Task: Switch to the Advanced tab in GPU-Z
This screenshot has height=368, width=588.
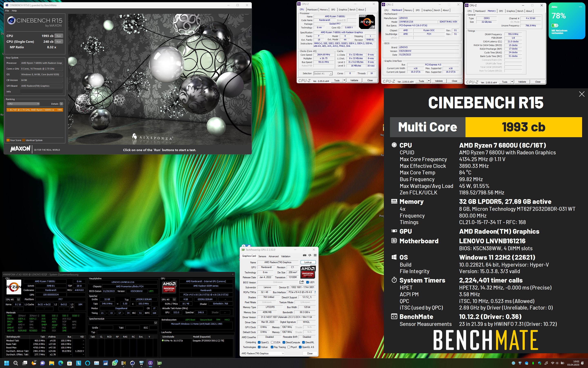Action: [x=274, y=256]
